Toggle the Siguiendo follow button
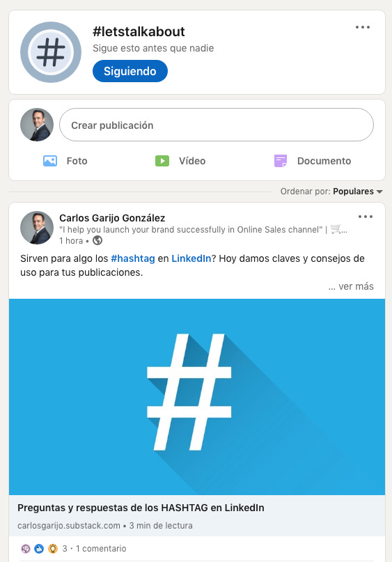This screenshot has width=392, height=562. (130, 71)
